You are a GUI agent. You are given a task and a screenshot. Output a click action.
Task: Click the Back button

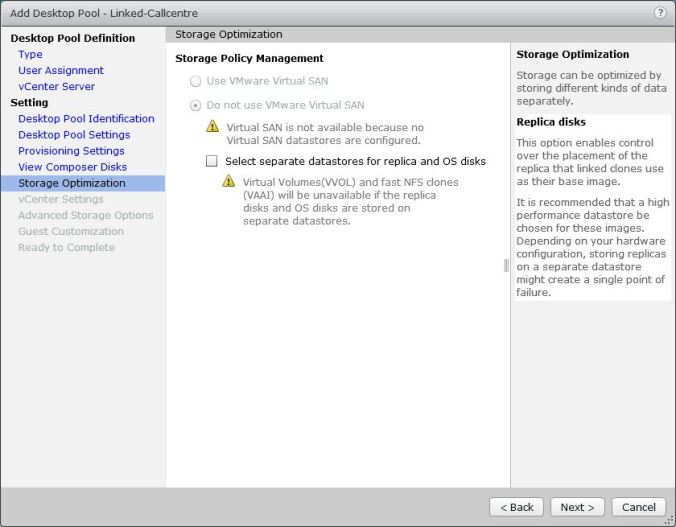click(x=516, y=507)
